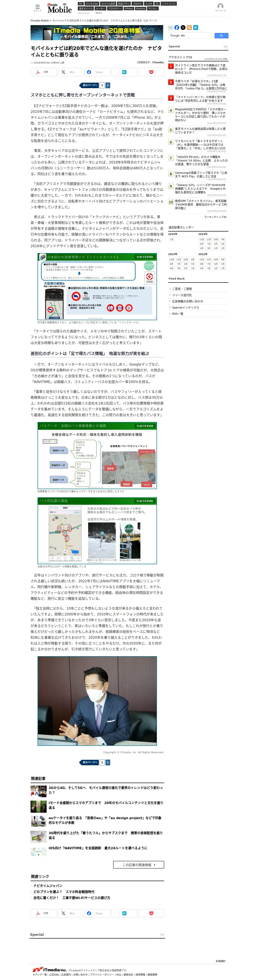Print article via top 印刷 button
This screenshot has width=258, height=980.
43,72
